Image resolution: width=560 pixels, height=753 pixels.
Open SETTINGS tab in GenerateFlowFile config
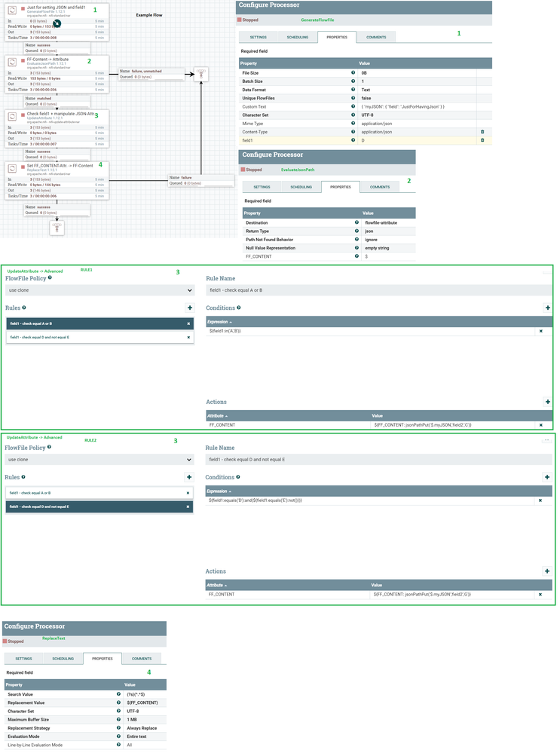click(259, 37)
